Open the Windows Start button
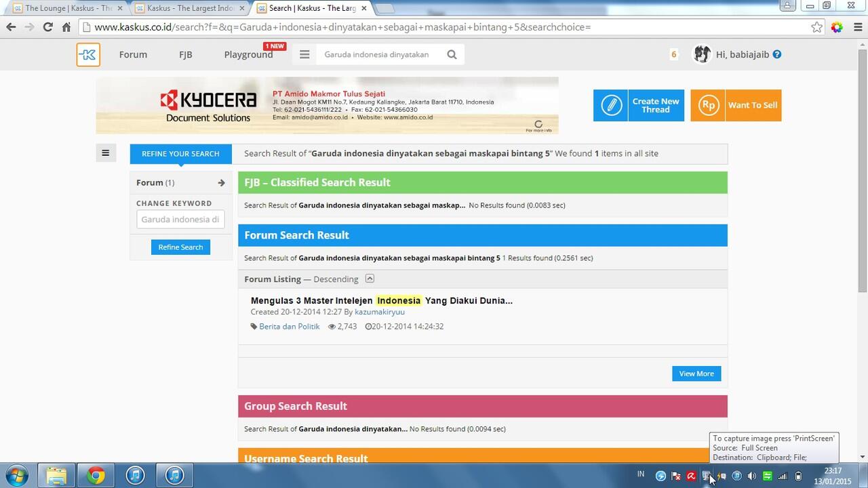The height and width of the screenshot is (488, 868). click(15, 476)
